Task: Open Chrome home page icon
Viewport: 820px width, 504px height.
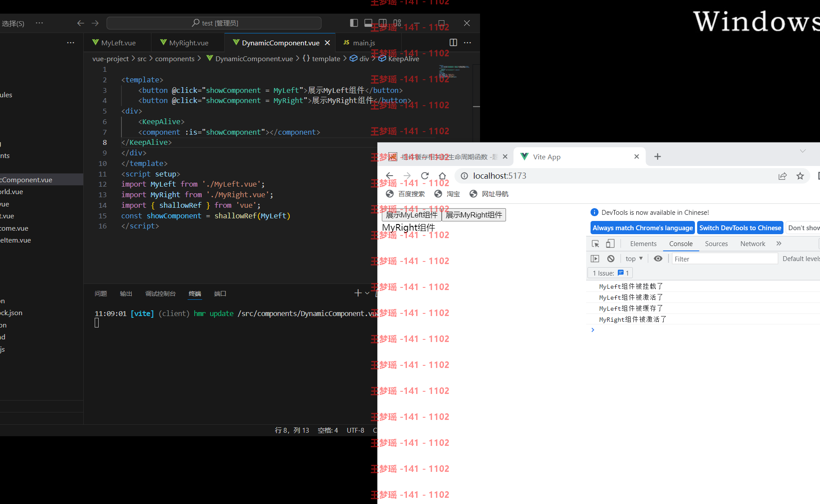Action: [443, 176]
